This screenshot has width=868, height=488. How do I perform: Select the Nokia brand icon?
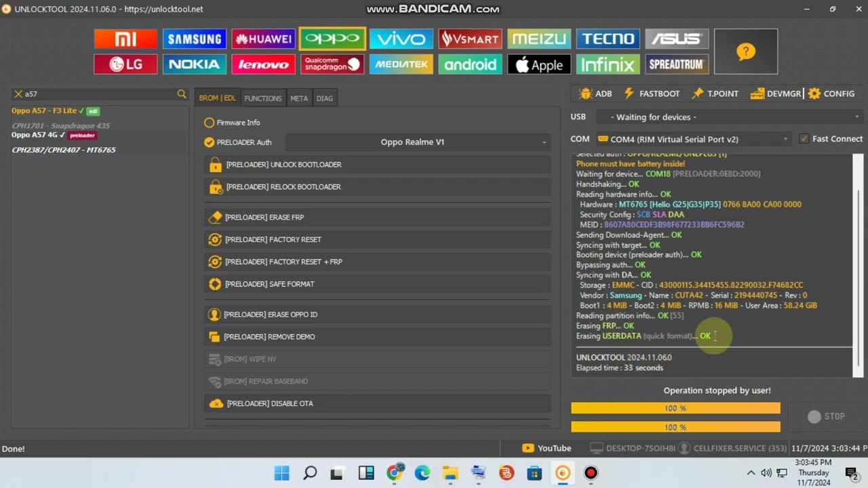pyautogui.click(x=195, y=64)
